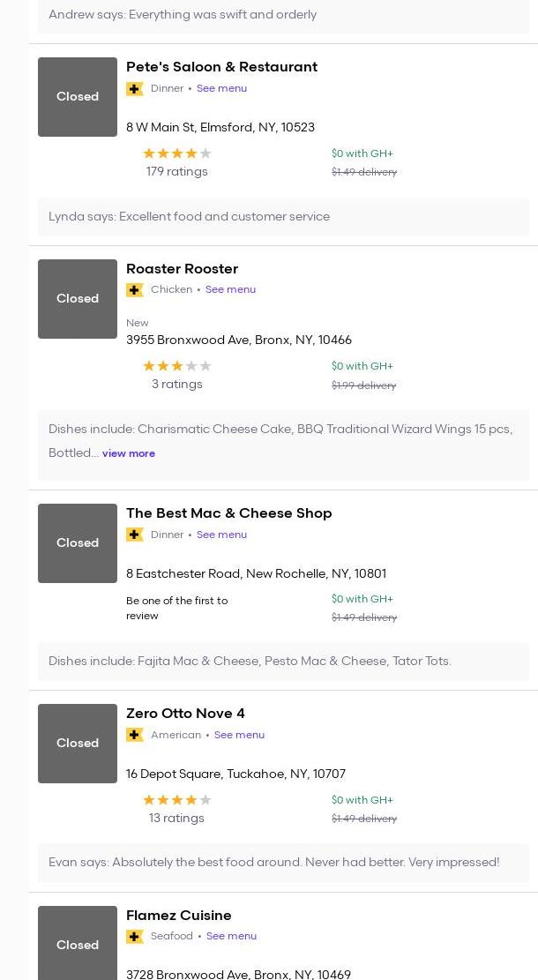Click the star rating for Zero Otto Nove 4
The height and width of the screenshot is (980, 538).
(x=176, y=800)
